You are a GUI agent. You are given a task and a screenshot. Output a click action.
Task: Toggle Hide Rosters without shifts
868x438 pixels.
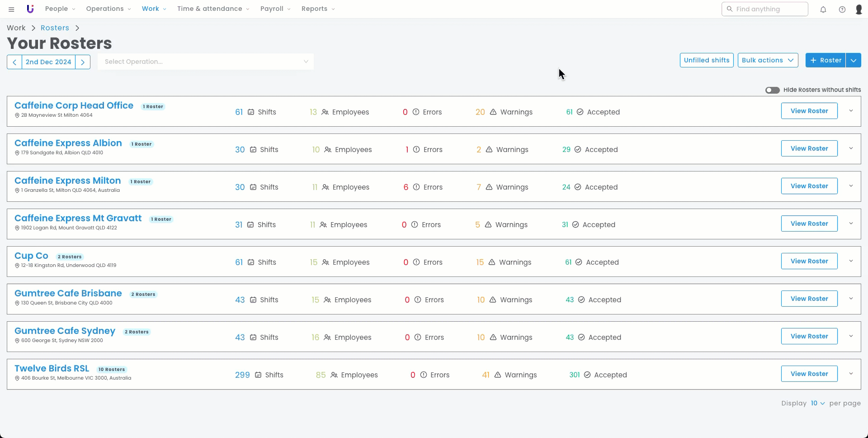pos(772,90)
